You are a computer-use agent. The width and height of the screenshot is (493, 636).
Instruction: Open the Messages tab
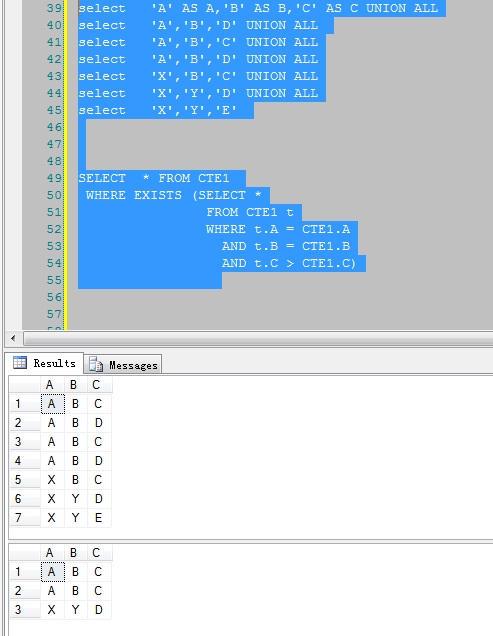[x=123, y=364]
